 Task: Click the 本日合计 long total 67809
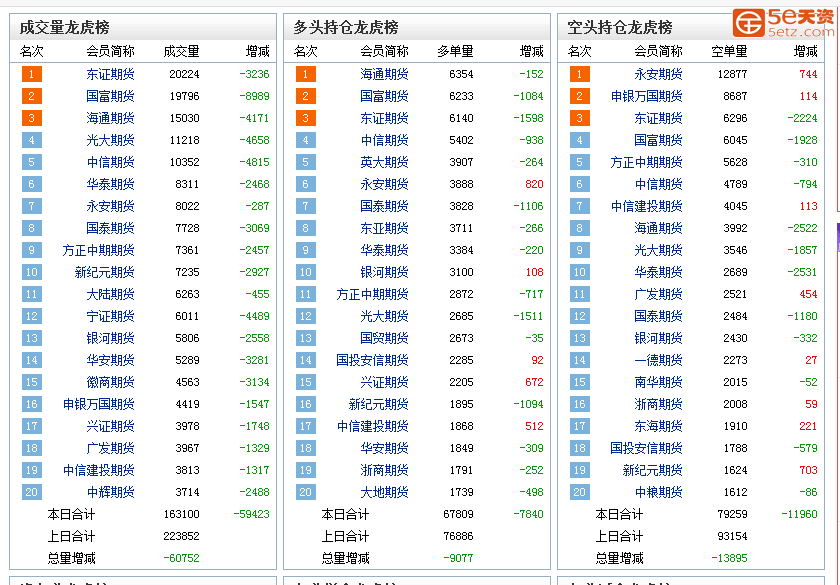tap(458, 514)
